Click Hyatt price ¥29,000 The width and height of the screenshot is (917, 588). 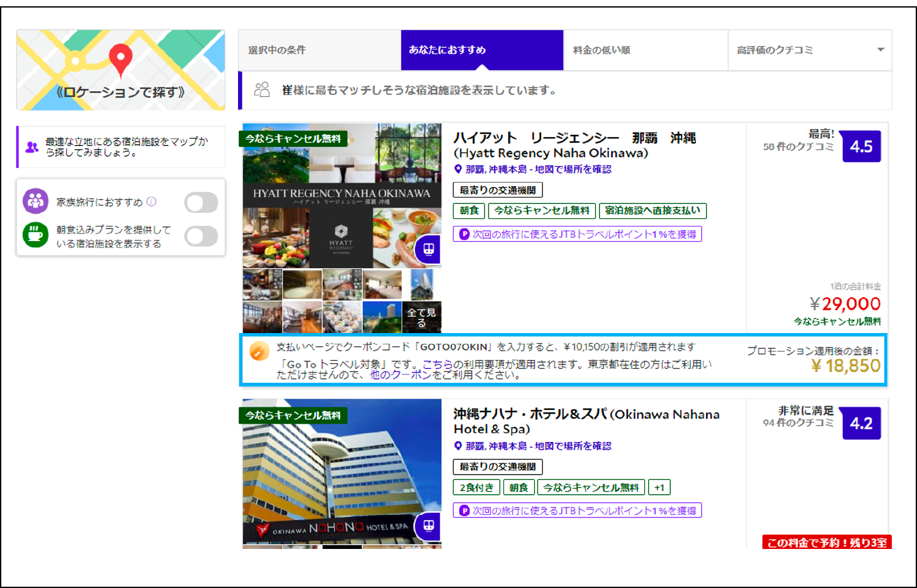coord(845,304)
